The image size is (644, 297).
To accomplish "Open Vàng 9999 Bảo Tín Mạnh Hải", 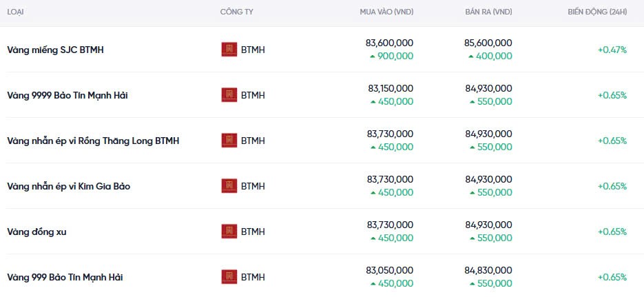I will (x=67, y=95).
